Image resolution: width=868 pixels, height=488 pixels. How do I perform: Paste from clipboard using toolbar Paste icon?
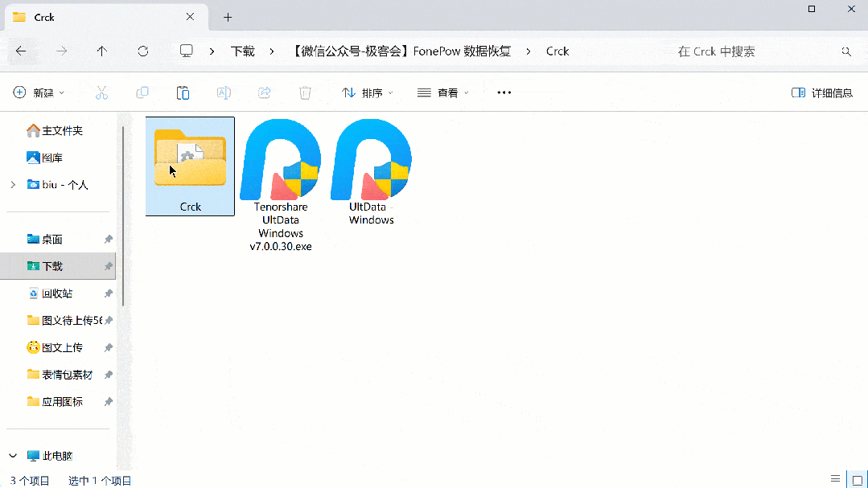(x=183, y=92)
